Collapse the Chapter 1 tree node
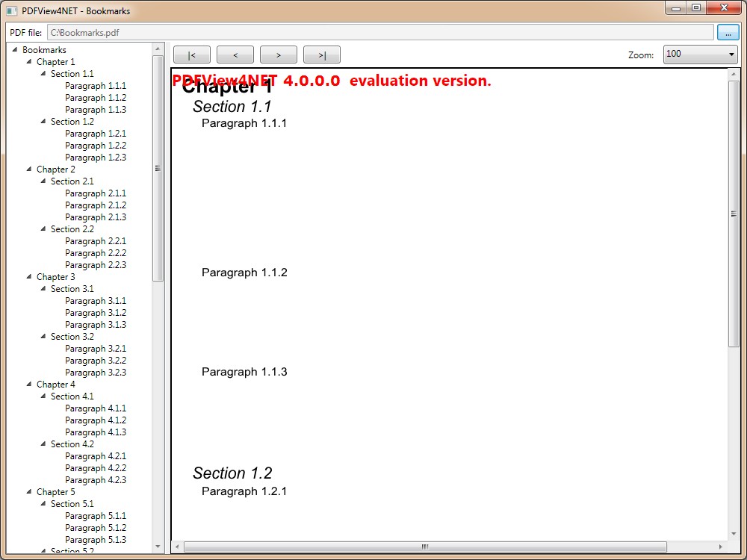This screenshot has height=560, width=747. tap(29, 62)
